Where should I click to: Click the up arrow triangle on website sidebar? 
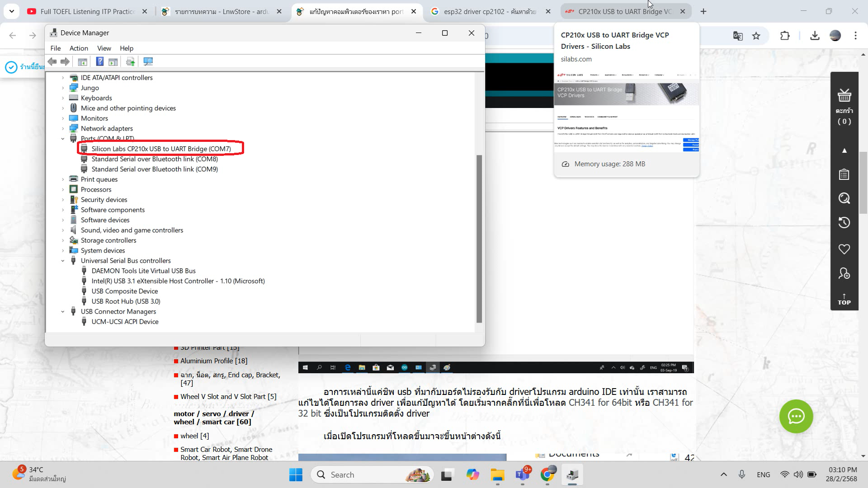(x=844, y=150)
